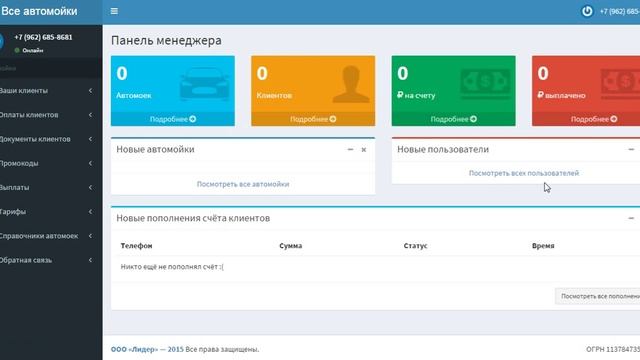Click the car icon in Автомоек card
640x360 pixels.
pos(204,84)
